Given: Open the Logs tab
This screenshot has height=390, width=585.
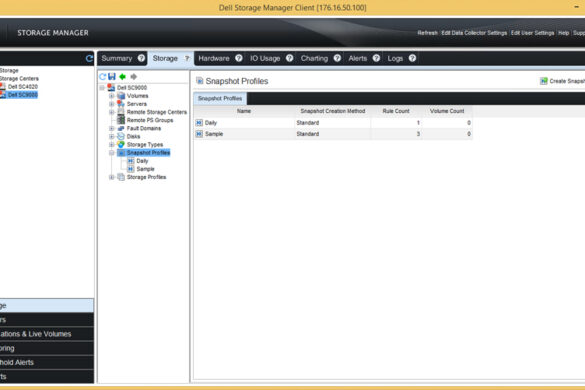Looking at the screenshot, I should point(395,58).
